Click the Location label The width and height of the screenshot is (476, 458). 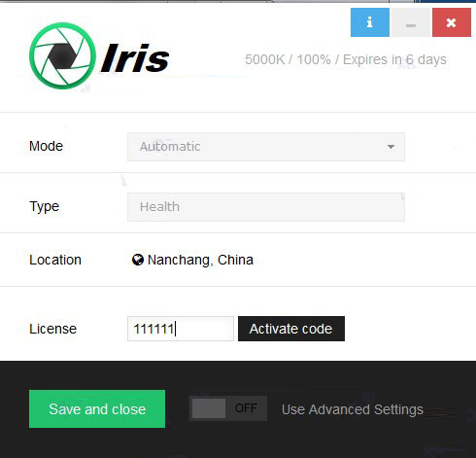point(55,260)
